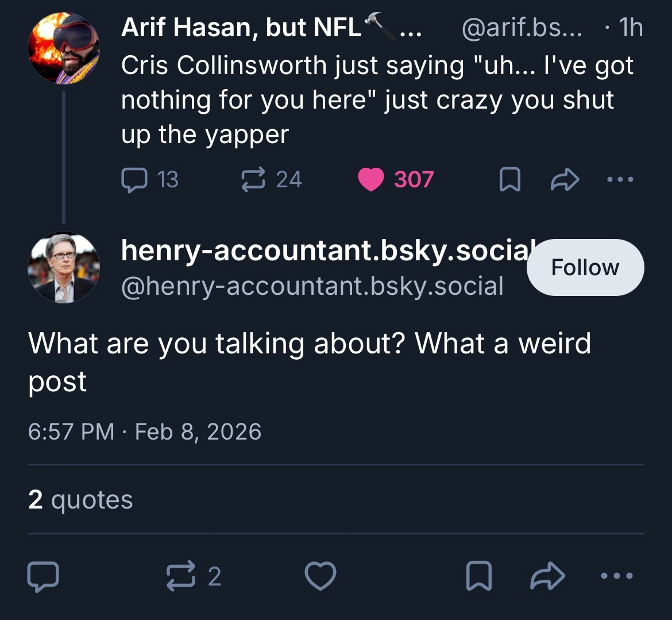This screenshot has height=620, width=672.
Task: Open Arif Hasan's profile picture
Action: (64, 49)
